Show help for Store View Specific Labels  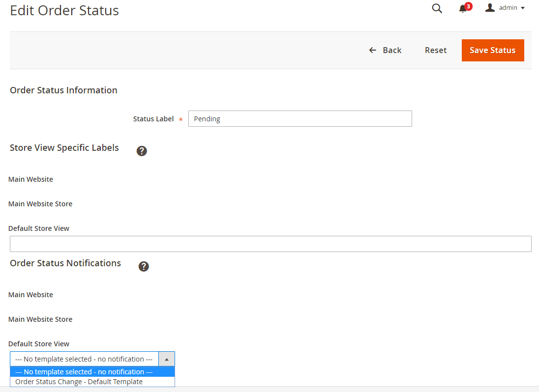[142, 151]
